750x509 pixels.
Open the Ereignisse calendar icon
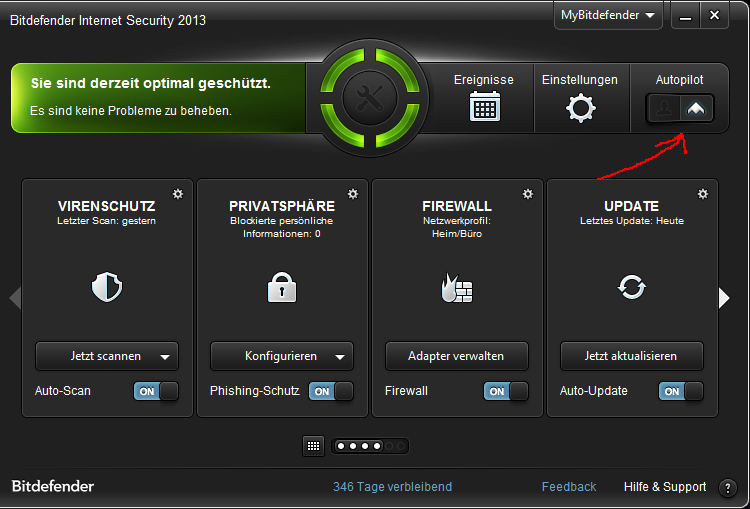point(485,106)
